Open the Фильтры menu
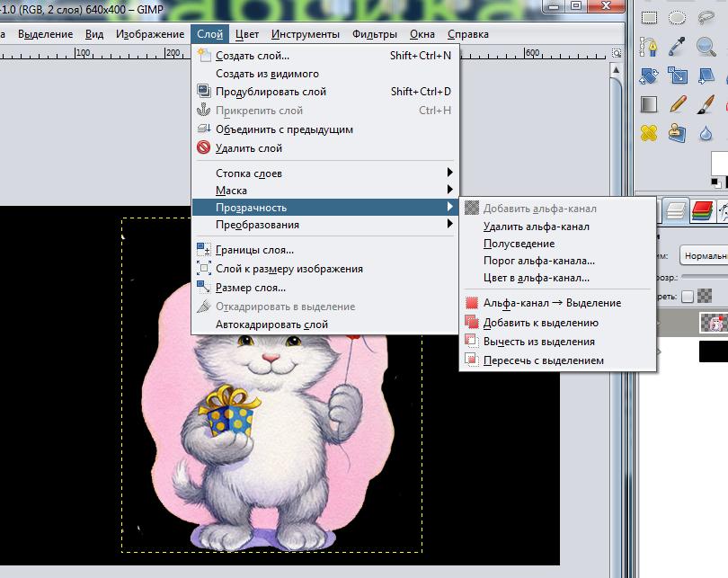This screenshot has height=578, width=728. [x=375, y=34]
